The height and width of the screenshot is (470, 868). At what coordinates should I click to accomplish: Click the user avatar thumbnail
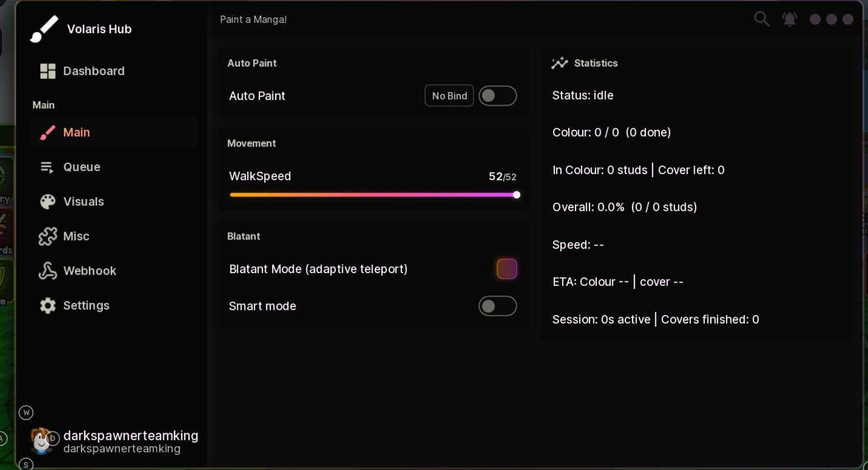[41, 441]
